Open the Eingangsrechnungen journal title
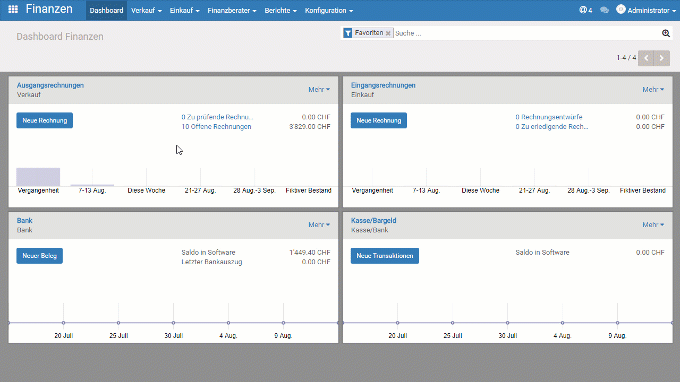This screenshot has height=382, width=680. point(383,85)
